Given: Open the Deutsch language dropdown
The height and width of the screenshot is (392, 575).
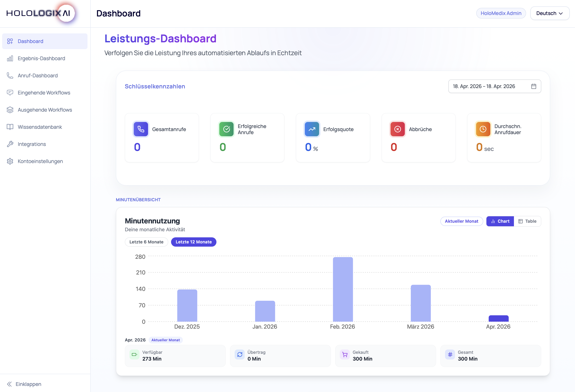Looking at the screenshot, I should [x=550, y=13].
